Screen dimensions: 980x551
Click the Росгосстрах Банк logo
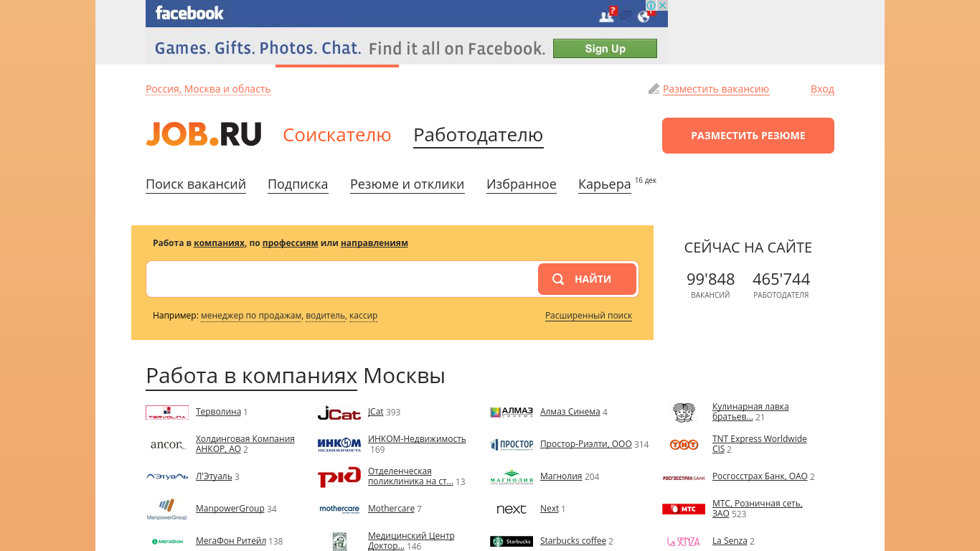coord(684,477)
